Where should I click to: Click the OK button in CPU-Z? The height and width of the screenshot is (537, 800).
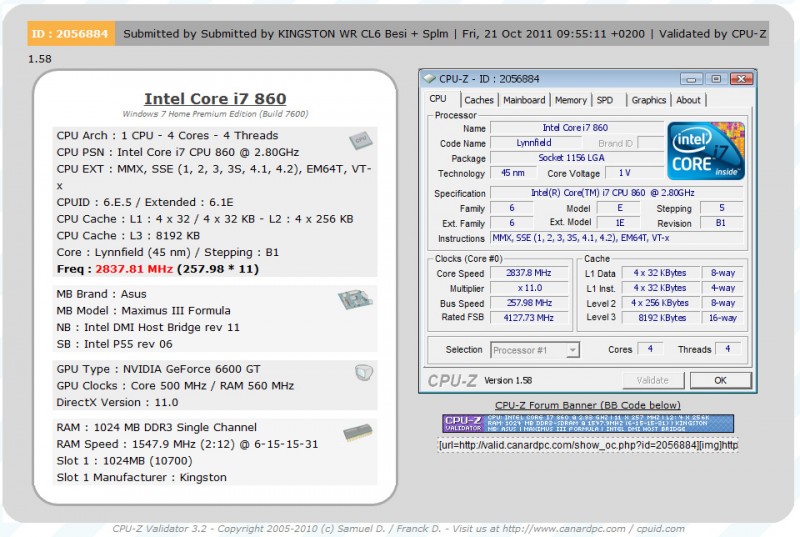click(x=720, y=380)
